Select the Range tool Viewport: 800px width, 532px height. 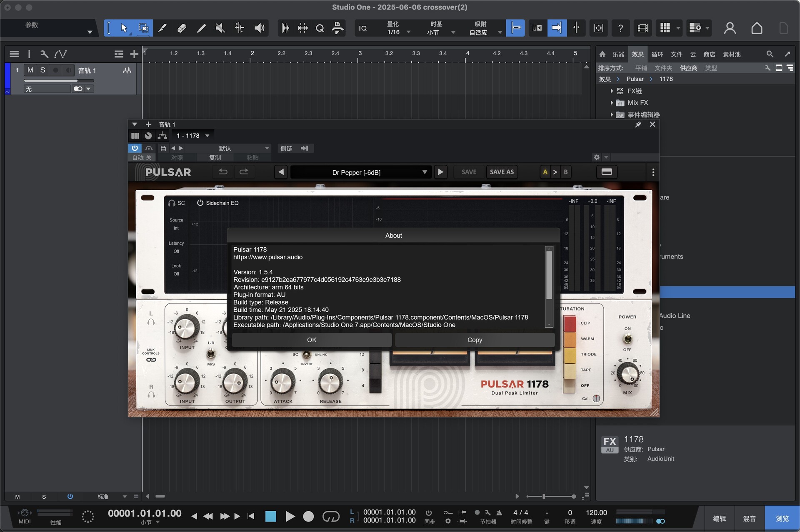click(x=143, y=28)
